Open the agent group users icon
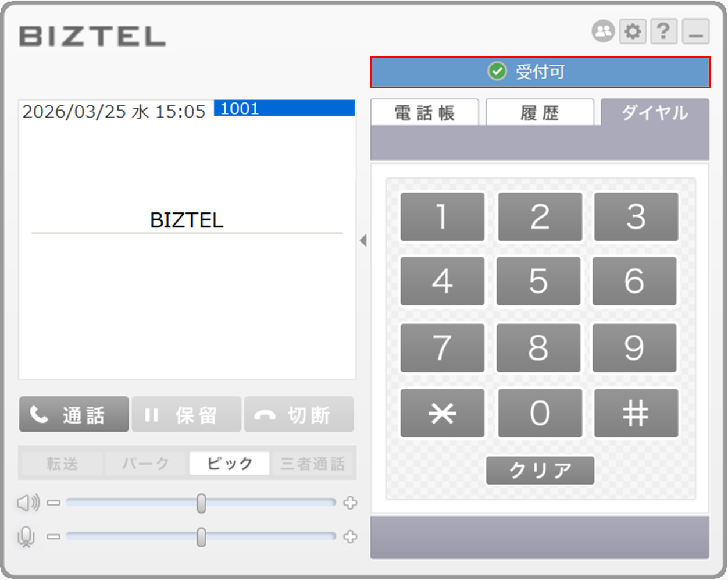 604,31
